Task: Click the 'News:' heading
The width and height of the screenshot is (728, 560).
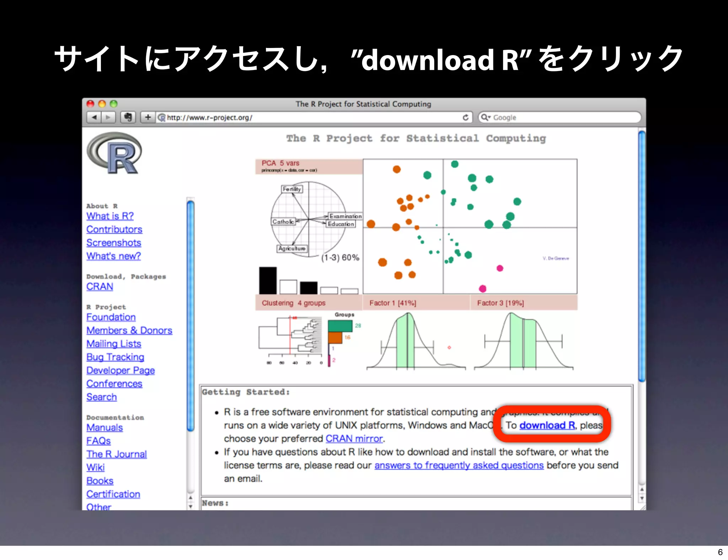Action: click(x=215, y=503)
